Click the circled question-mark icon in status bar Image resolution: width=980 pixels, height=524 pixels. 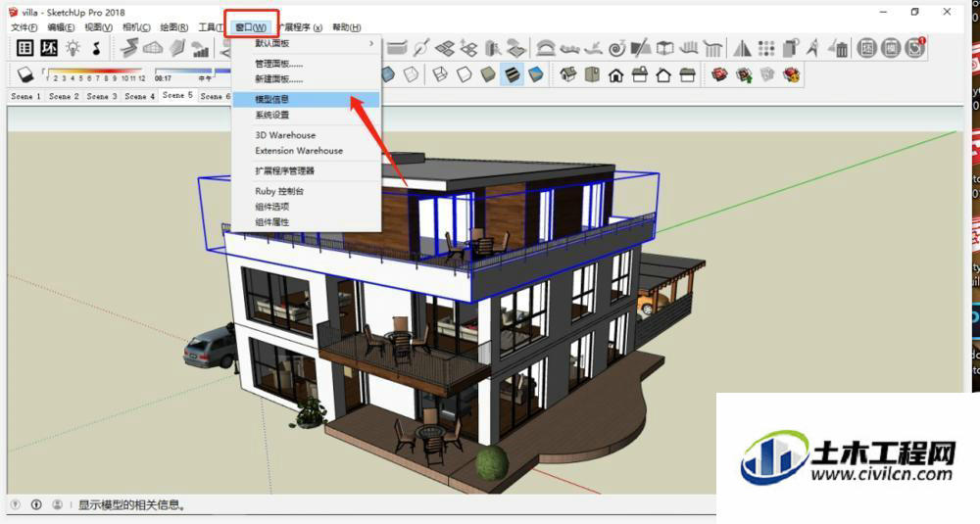16,504
